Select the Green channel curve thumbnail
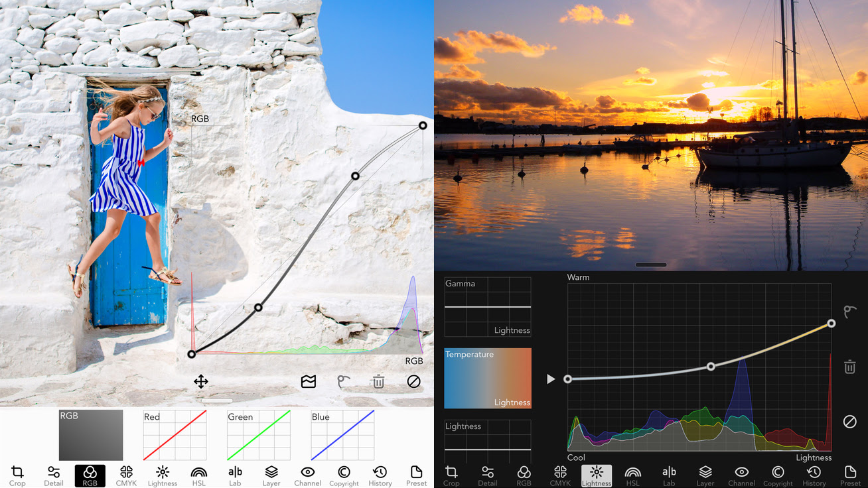The height and width of the screenshot is (488, 868). coord(259,435)
